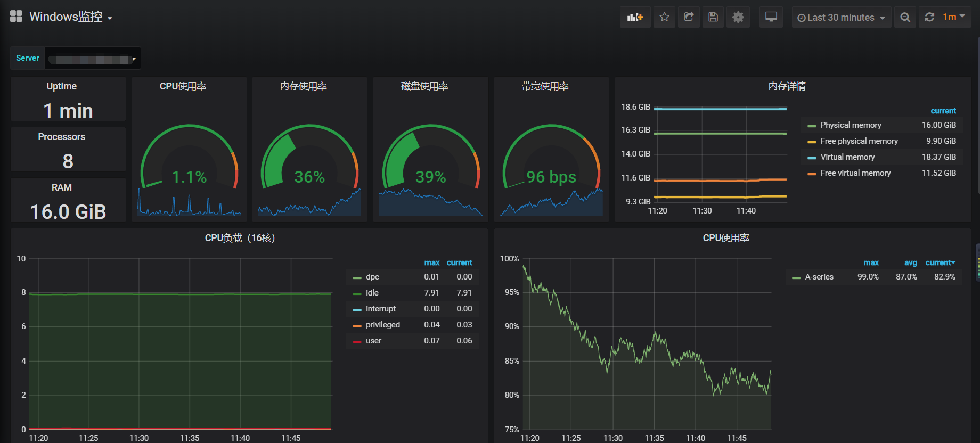Open Grafana dashboard grid icon
The width and height of the screenshot is (980, 443).
pyautogui.click(x=16, y=17)
